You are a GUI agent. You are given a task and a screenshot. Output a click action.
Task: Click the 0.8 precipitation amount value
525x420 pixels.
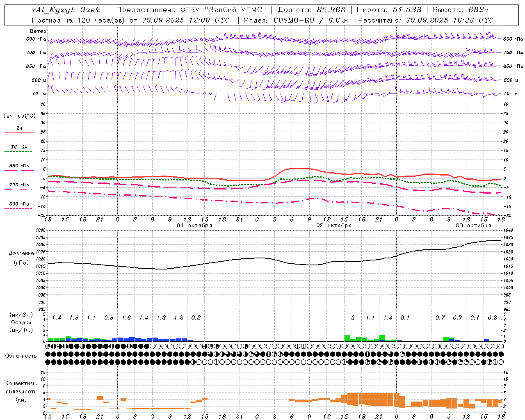point(109,318)
